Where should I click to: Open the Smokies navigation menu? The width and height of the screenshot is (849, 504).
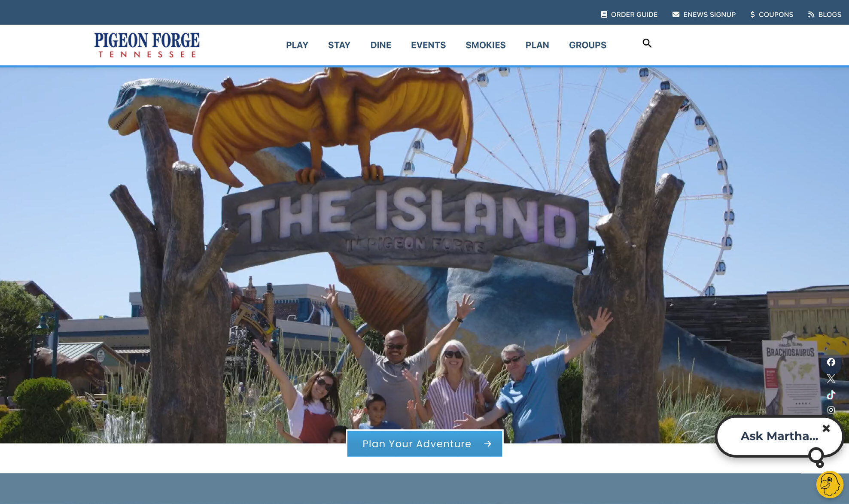(x=485, y=45)
